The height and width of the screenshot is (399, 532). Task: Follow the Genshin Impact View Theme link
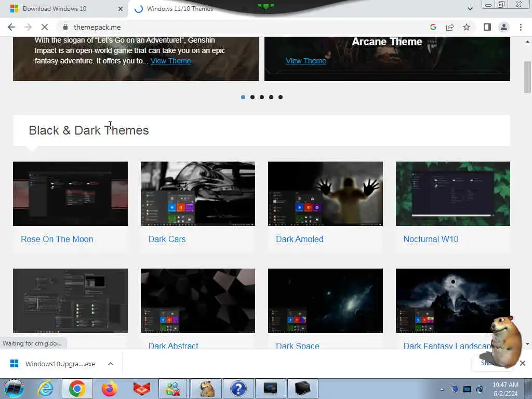pyautogui.click(x=170, y=61)
